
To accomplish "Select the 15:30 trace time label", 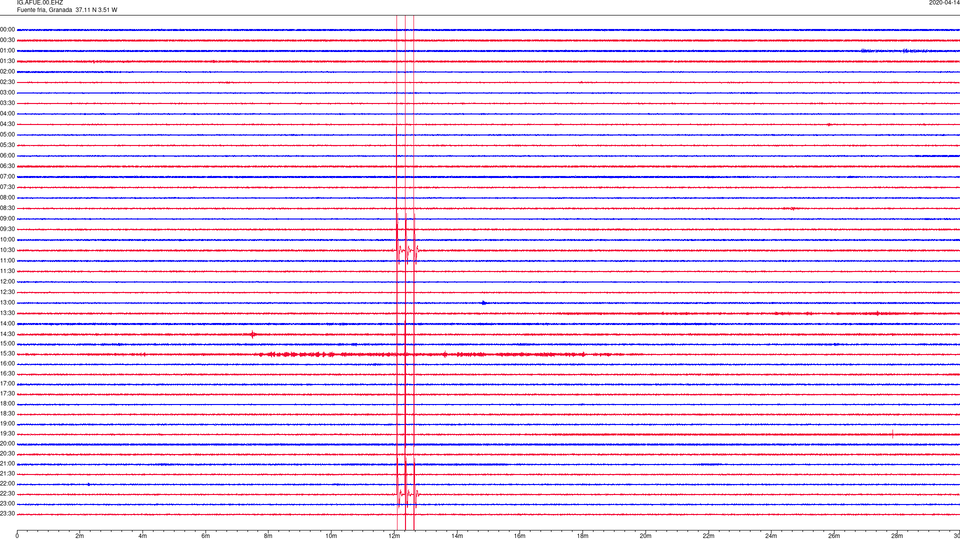I will 7,354.
